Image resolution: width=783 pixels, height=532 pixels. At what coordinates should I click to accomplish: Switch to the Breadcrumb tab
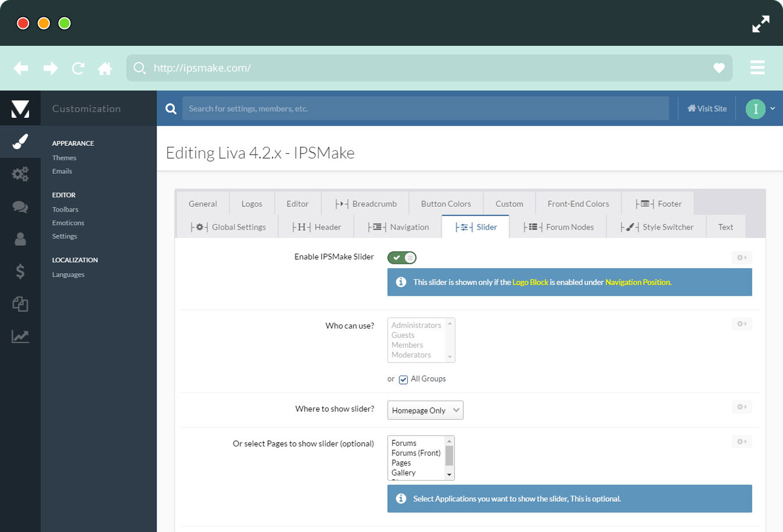[366, 204]
